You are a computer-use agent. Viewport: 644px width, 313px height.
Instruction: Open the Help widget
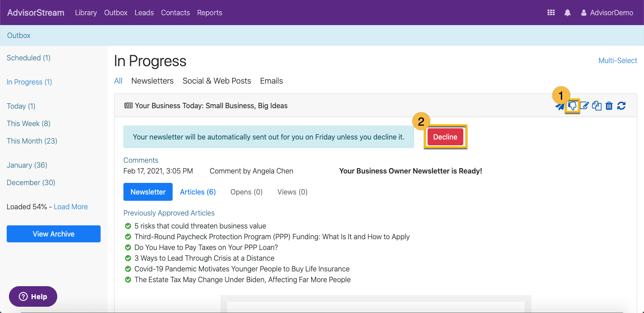click(x=33, y=296)
